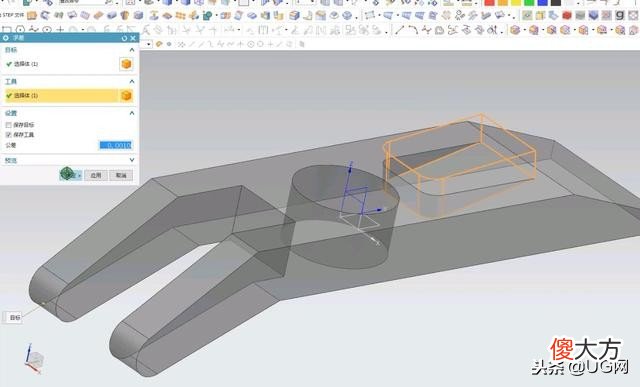Pick the orange color swatch

(502, 2)
